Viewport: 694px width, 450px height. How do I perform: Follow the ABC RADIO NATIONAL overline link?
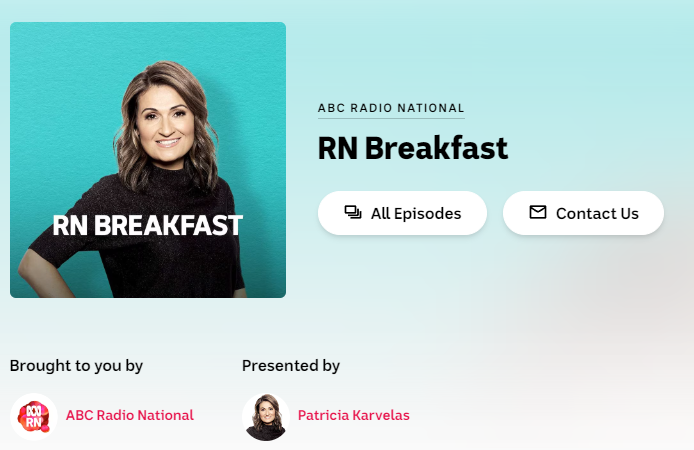coord(391,108)
